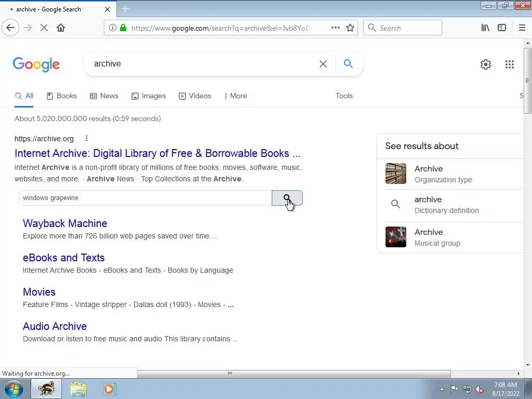This screenshot has width=532, height=399.
Task: Click the Google logo
Action: pos(36,64)
